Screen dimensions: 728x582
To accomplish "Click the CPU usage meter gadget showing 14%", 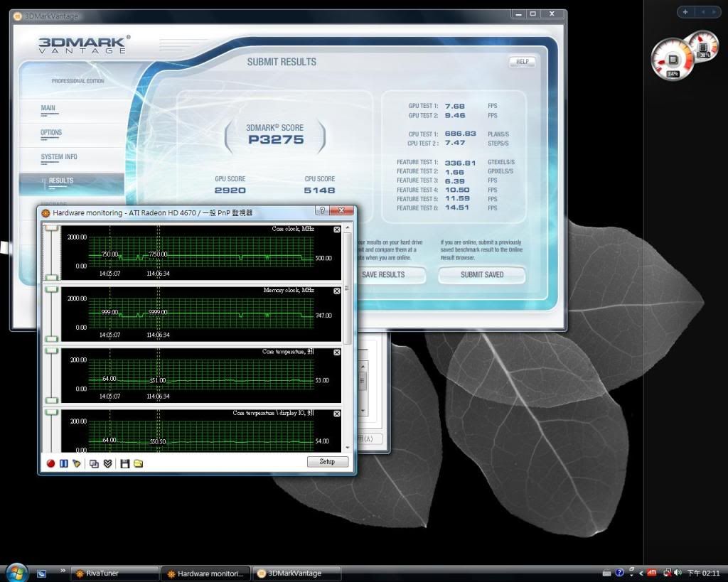I will 673,60.
